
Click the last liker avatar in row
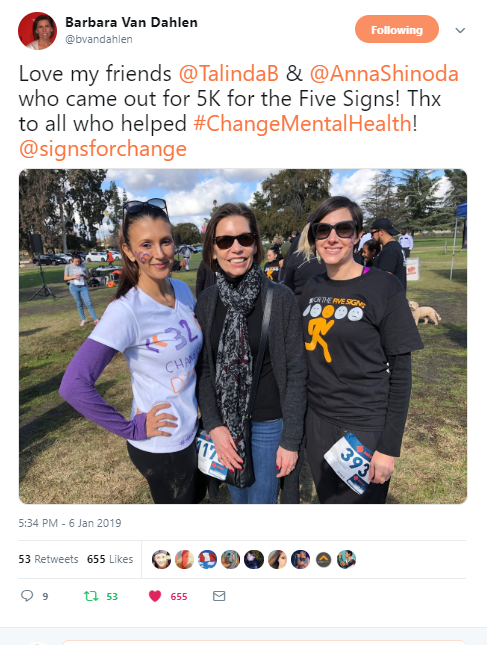(x=346, y=559)
